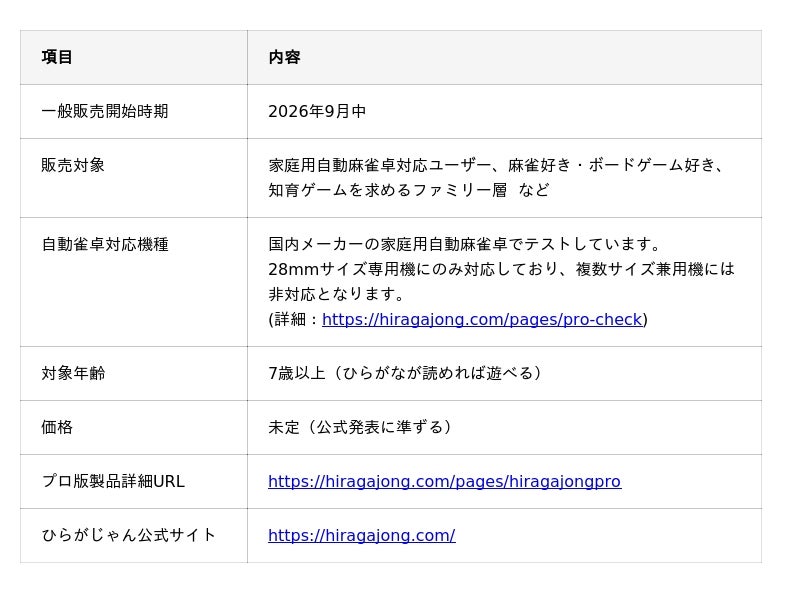Click the 国内メーカーの家庭用自動麻雀卓 sentence
The width and height of the screenshot is (800, 593).
click(464, 244)
